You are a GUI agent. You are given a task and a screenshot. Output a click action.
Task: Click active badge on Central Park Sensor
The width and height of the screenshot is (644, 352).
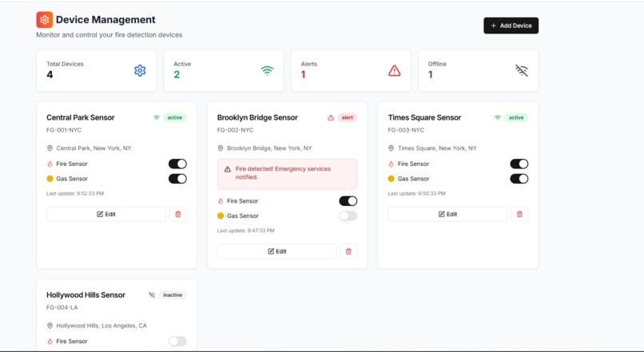[x=174, y=118]
